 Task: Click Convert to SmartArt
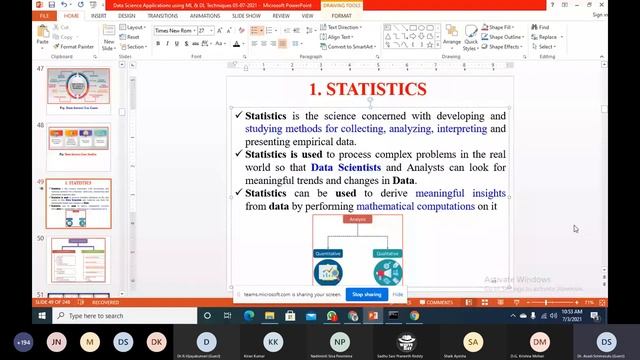348,47
